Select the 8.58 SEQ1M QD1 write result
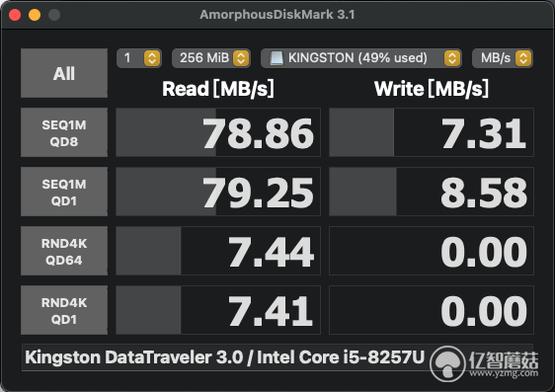555x392 pixels. [432, 192]
